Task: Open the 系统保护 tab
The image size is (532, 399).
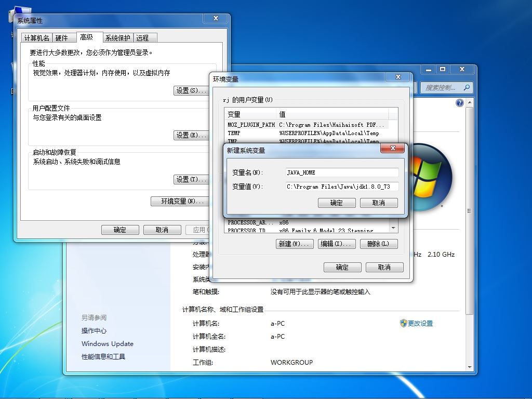Action: (118, 38)
